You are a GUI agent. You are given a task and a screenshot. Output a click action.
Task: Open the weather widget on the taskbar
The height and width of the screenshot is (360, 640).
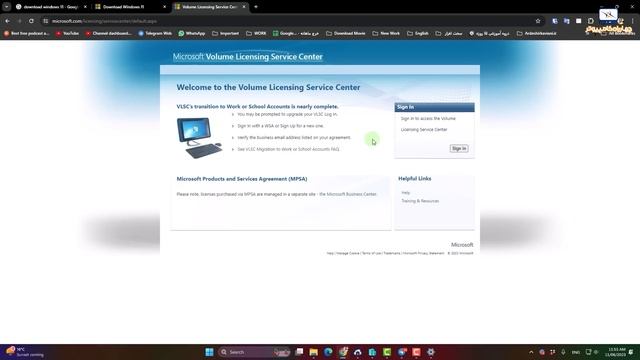click(x=24, y=352)
